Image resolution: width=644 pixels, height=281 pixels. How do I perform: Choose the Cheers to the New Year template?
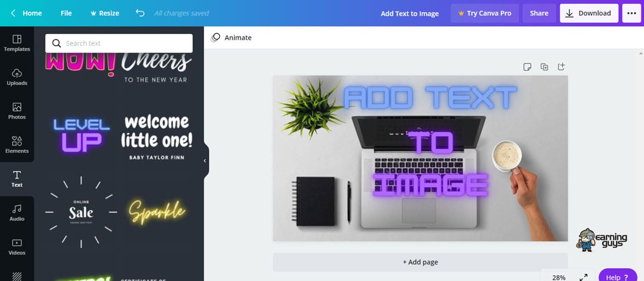156,67
